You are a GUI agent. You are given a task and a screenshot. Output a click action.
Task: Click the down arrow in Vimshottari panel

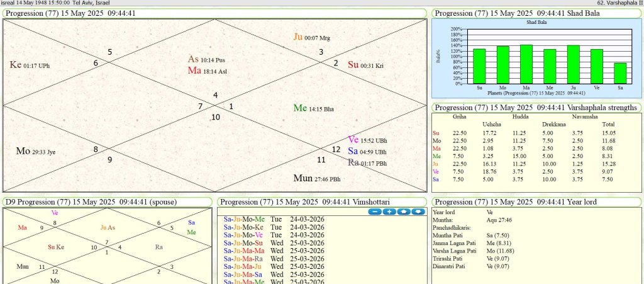pos(418,212)
